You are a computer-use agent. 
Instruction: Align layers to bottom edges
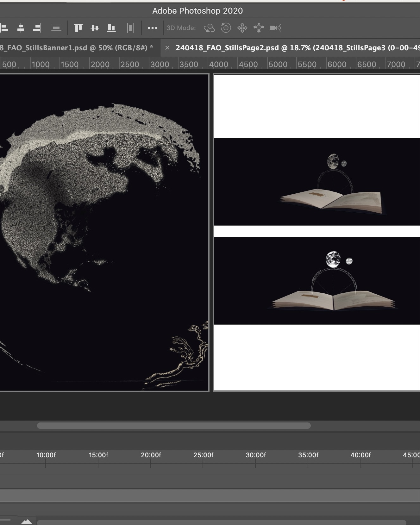point(111,28)
